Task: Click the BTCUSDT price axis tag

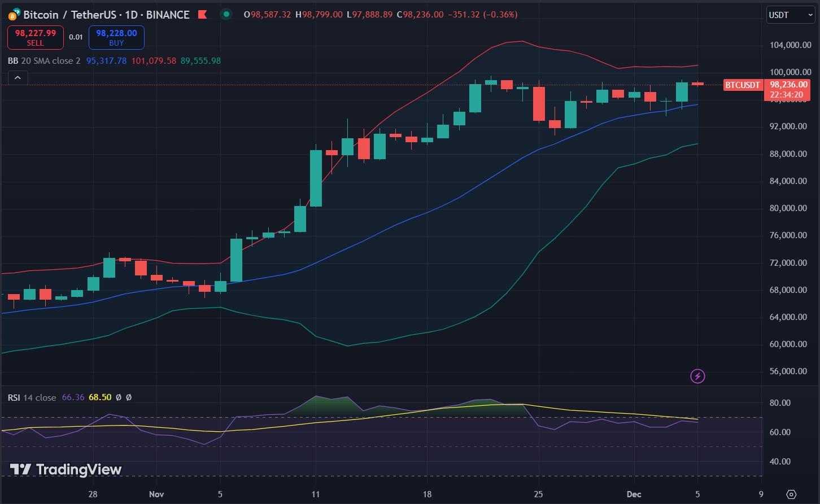Action: tap(743, 85)
